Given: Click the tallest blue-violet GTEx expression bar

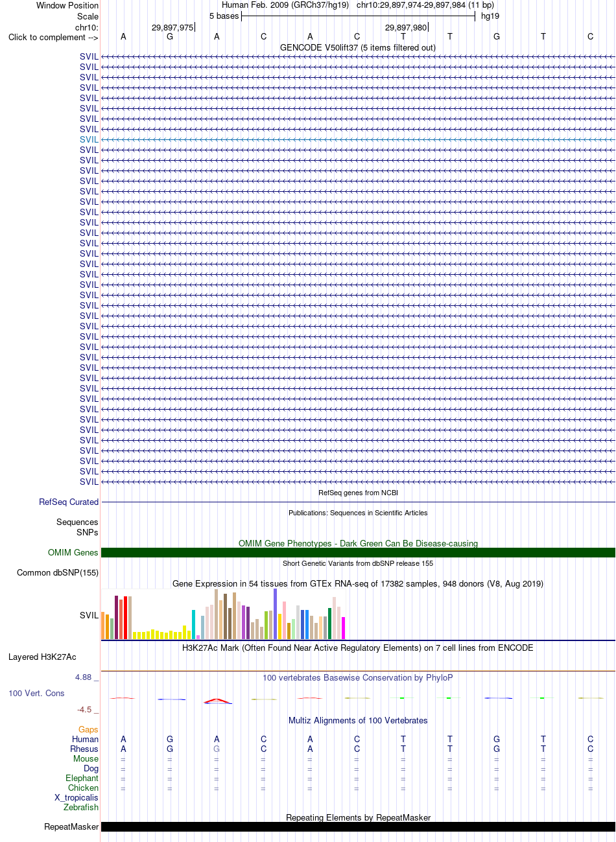Looking at the screenshot, I should [276, 614].
